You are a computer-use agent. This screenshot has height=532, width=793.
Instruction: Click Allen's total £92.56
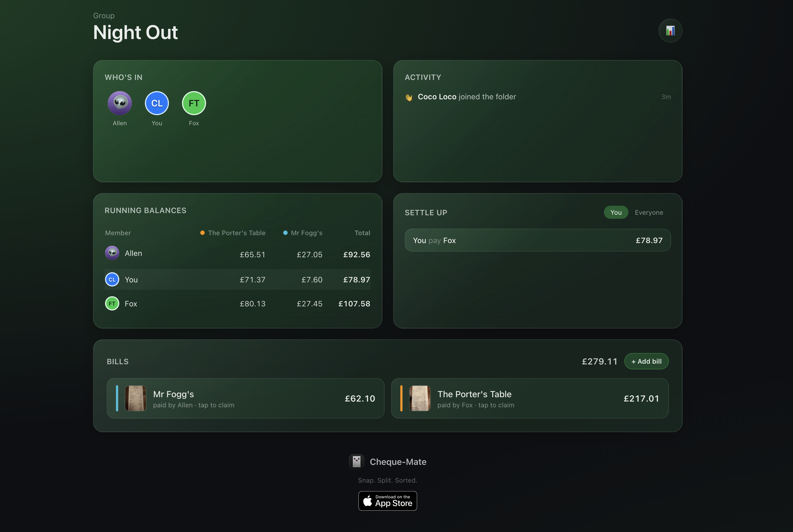click(357, 255)
